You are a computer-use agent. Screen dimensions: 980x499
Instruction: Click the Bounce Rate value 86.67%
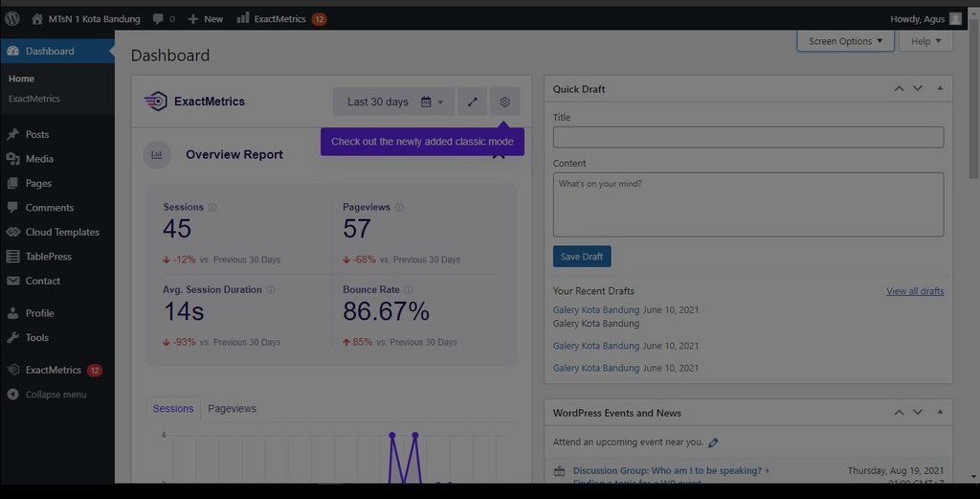tap(386, 311)
